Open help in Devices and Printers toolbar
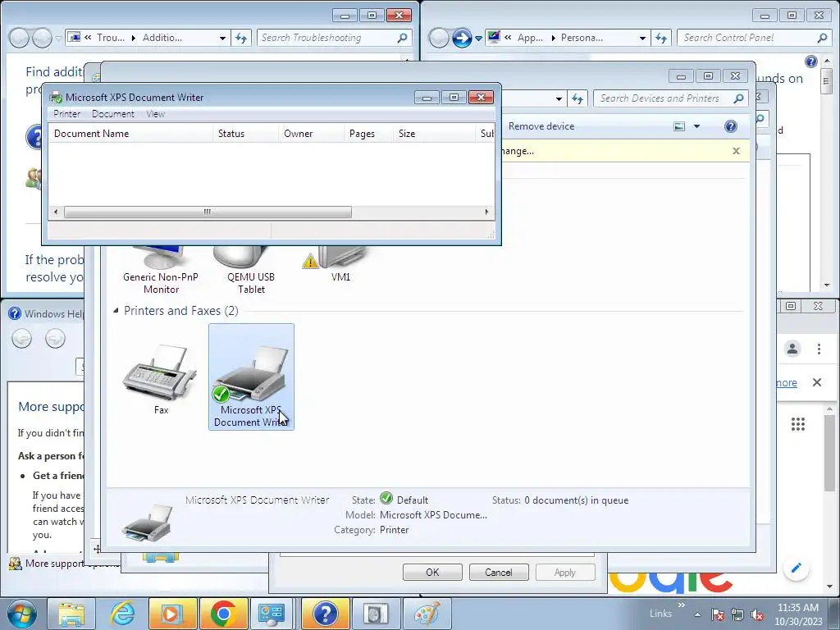Image resolution: width=840 pixels, height=630 pixels. (730, 126)
